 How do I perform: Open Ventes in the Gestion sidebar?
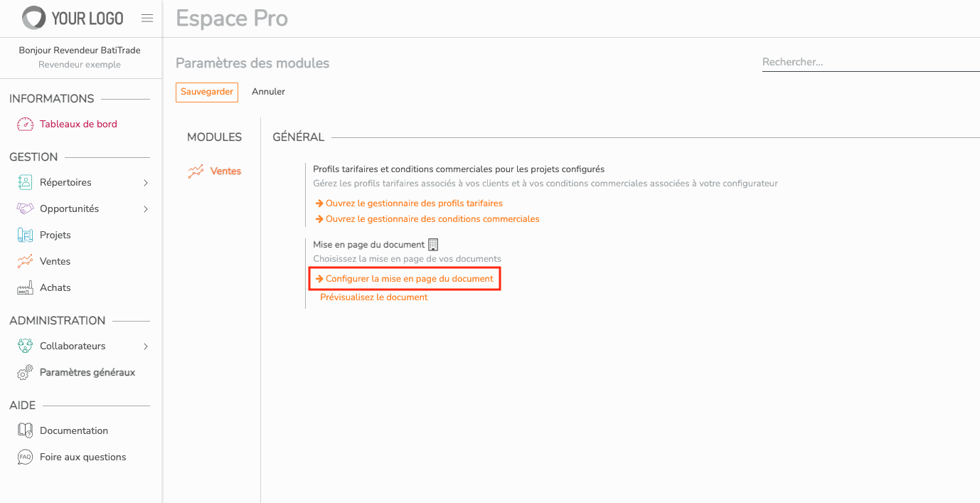click(x=55, y=261)
